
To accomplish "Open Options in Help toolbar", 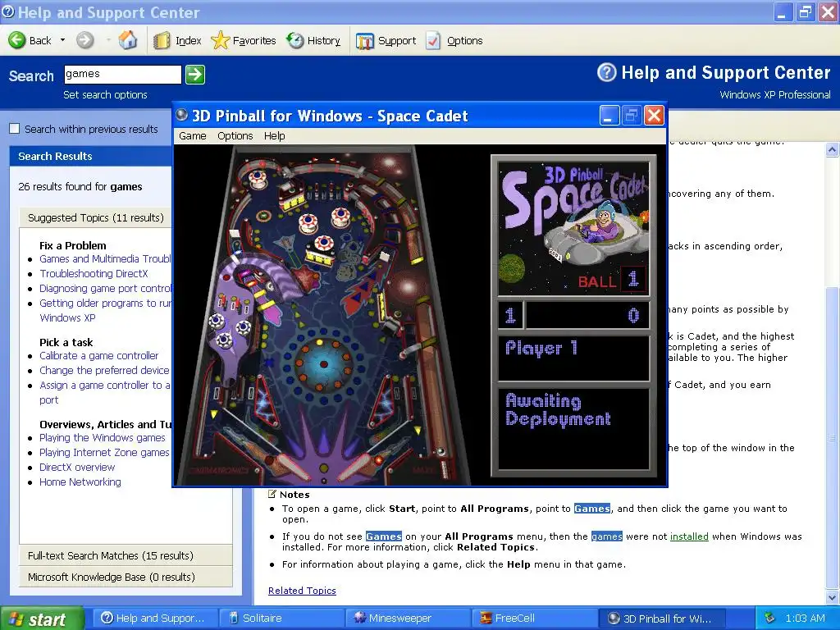I will [454, 41].
